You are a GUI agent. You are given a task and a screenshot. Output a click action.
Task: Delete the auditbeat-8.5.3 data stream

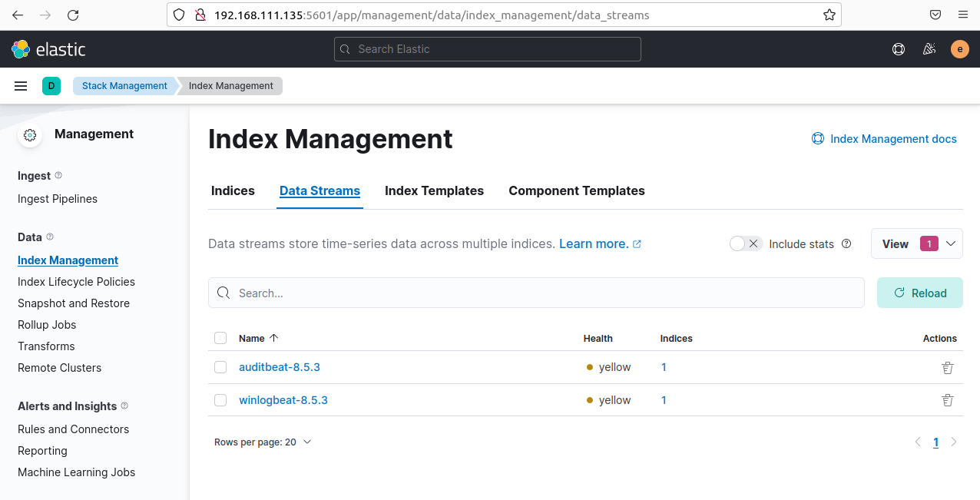[948, 368]
